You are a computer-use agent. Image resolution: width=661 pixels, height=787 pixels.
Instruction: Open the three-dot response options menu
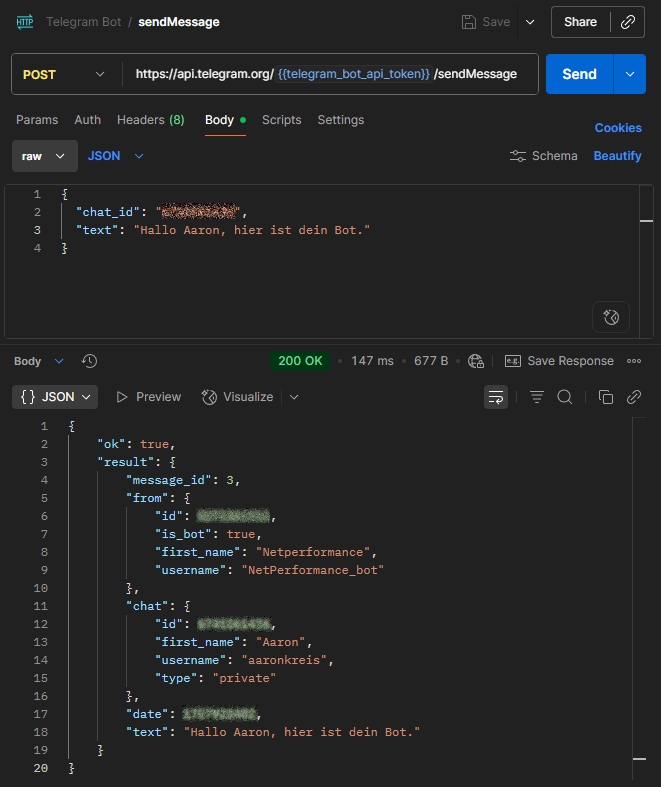[x=633, y=361]
